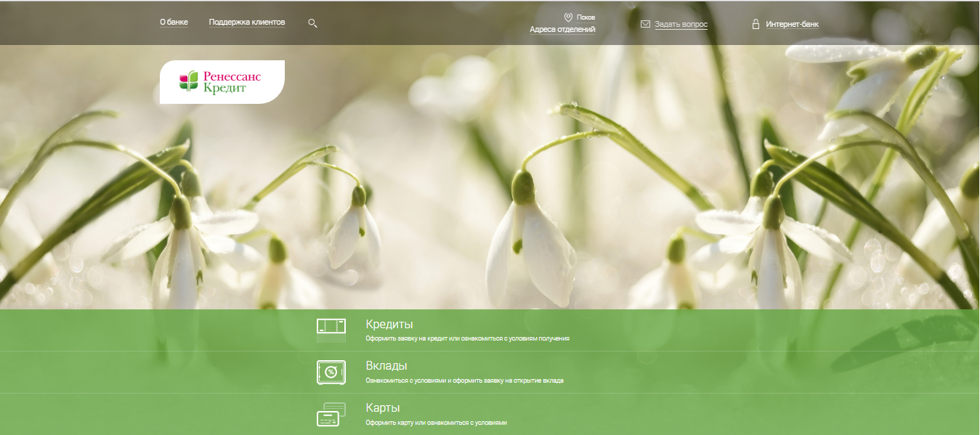Click the Кредиты description about оформить заявку

pyautogui.click(x=467, y=338)
